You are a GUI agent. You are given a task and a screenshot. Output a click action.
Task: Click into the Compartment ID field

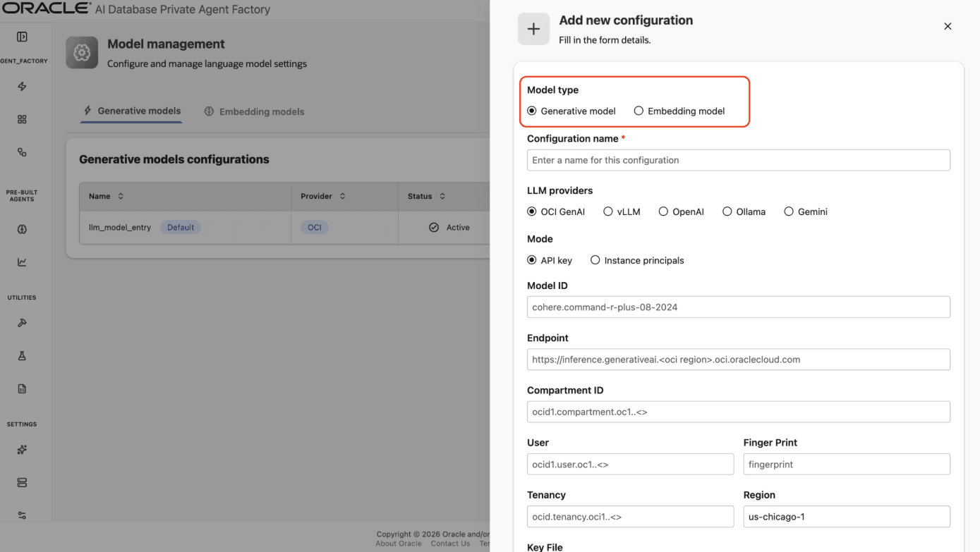coord(739,412)
